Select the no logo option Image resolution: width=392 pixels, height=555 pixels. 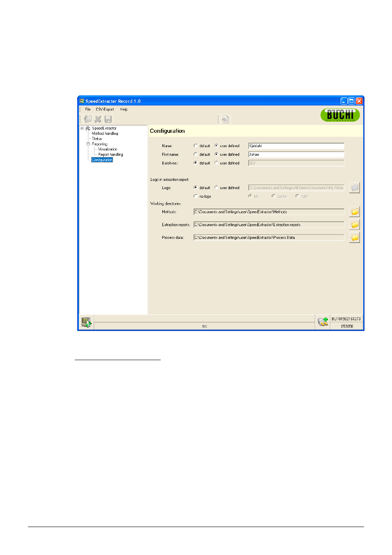coord(196,197)
